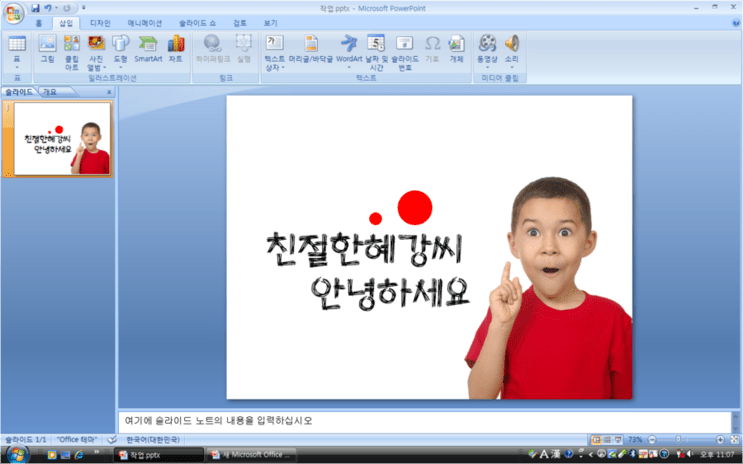This screenshot has height=464, width=743.
Task: Insert WordArt text
Action: tap(349, 49)
